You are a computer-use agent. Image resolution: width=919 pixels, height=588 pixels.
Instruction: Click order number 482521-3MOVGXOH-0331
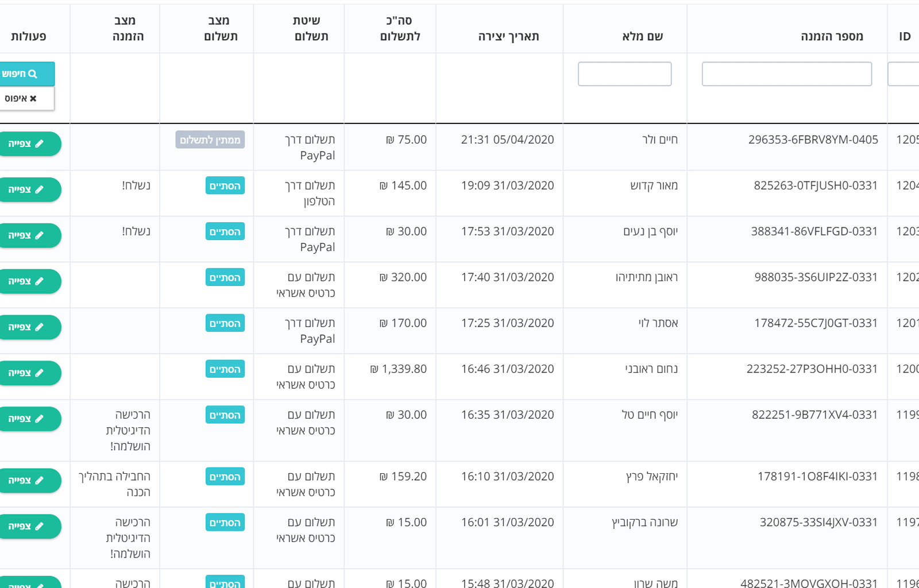coord(809,582)
